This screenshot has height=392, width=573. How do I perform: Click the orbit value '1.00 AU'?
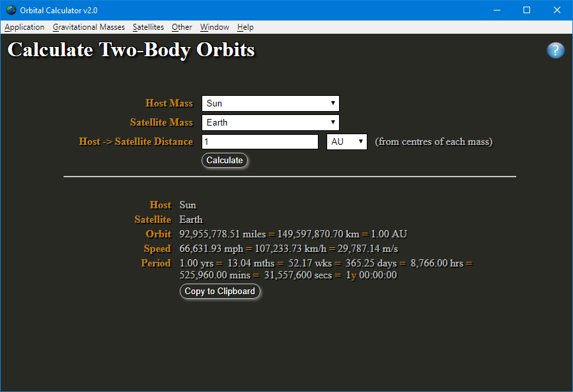389,234
